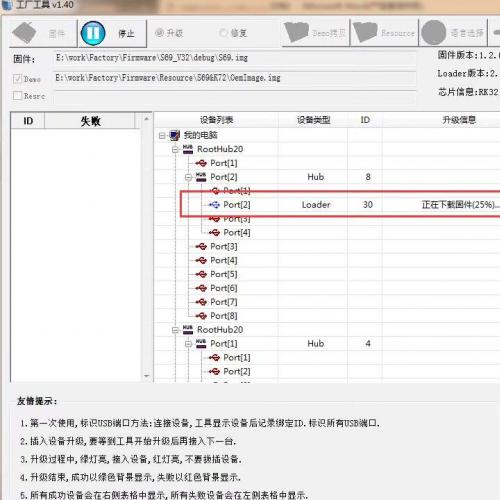Click the 设备类型 column header
Screen dimensions: 500x500
click(x=313, y=120)
